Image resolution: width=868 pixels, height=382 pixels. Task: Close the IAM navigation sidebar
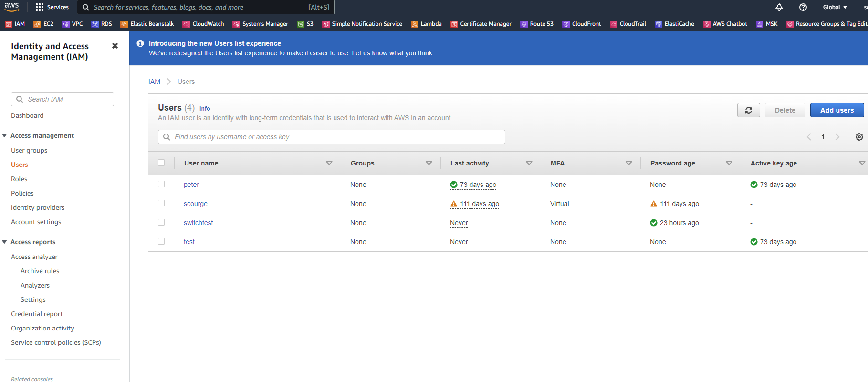(115, 46)
